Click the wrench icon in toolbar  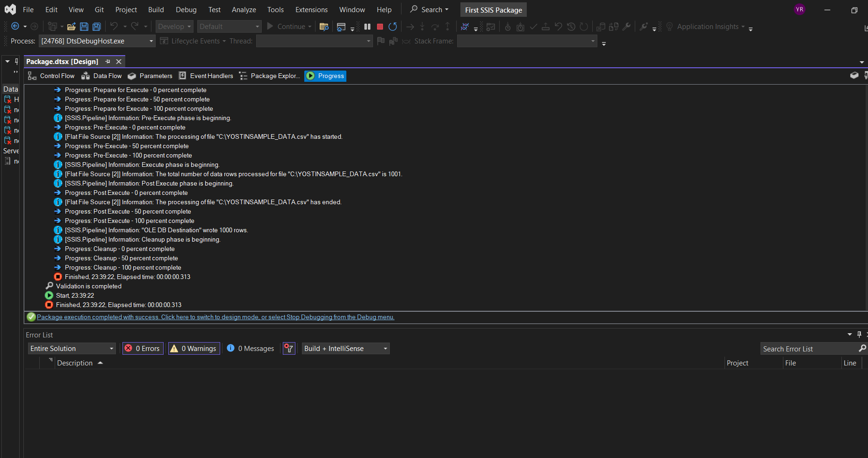coord(627,27)
